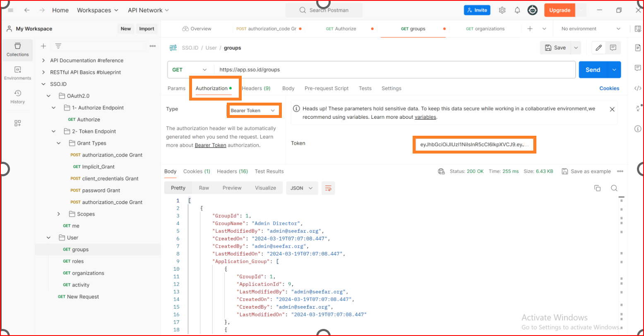The height and width of the screenshot is (336, 644).
Task: Expand the Scopes folder
Action: pos(58,214)
